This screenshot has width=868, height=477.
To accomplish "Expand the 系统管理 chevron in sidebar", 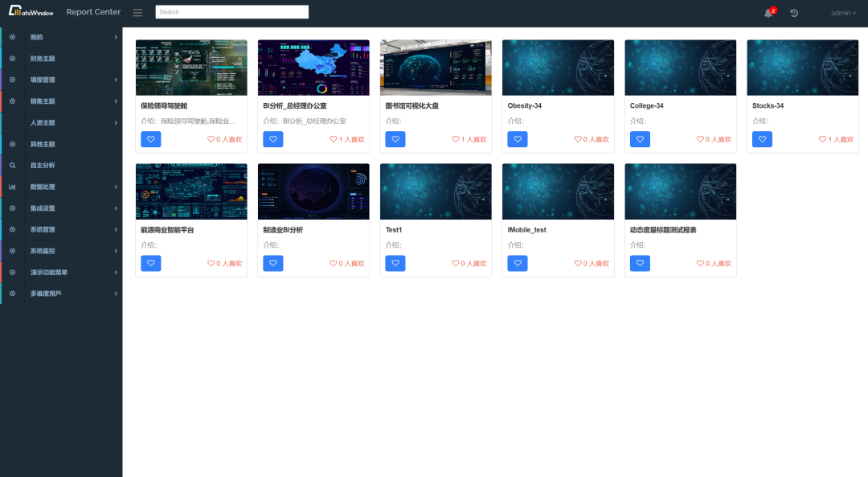I will (x=115, y=229).
